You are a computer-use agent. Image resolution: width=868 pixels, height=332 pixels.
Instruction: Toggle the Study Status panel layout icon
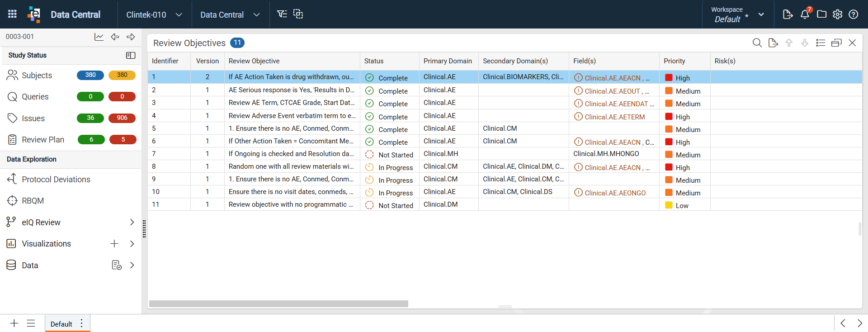point(131,55)
